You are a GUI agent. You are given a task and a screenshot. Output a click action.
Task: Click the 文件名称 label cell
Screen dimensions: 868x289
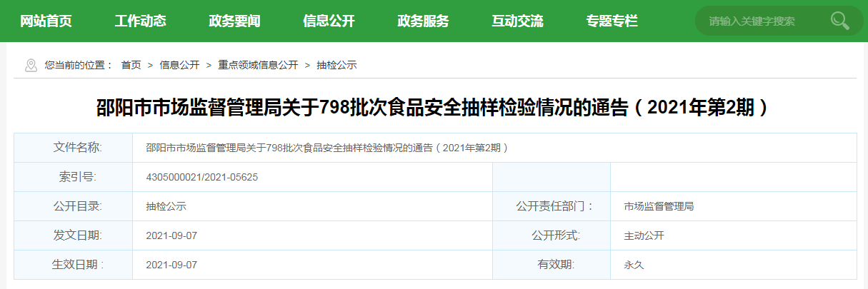(x=74, y=148)
